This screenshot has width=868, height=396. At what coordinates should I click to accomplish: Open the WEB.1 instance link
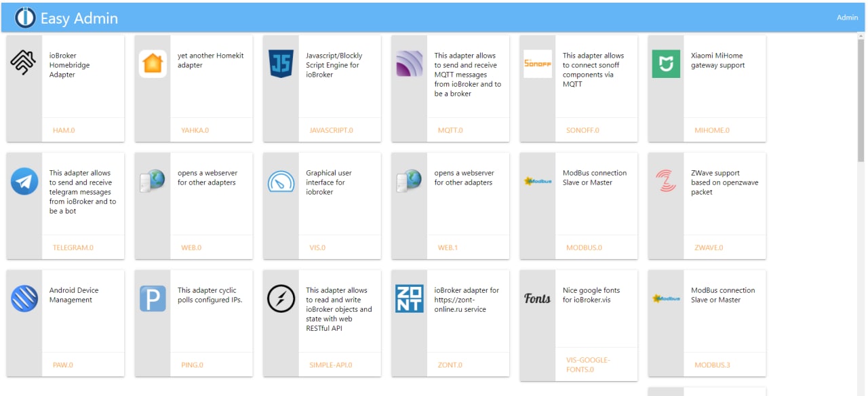448,248
